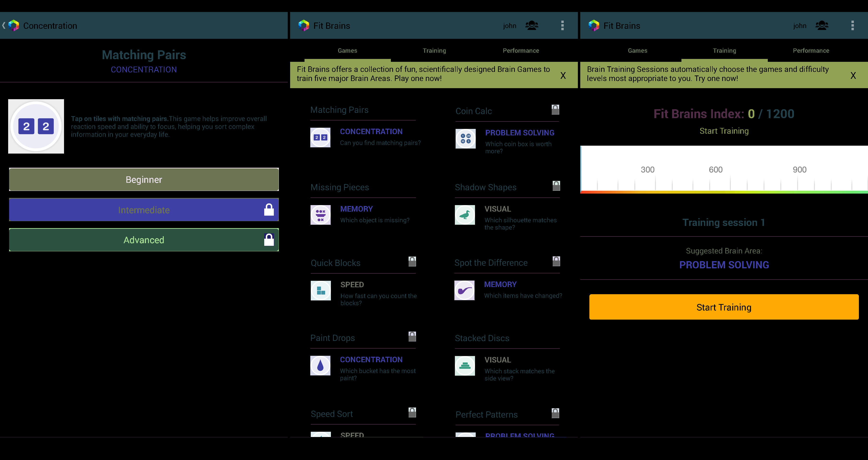Dismiss the Brain Training Sessions banner

tap(853, 75)
